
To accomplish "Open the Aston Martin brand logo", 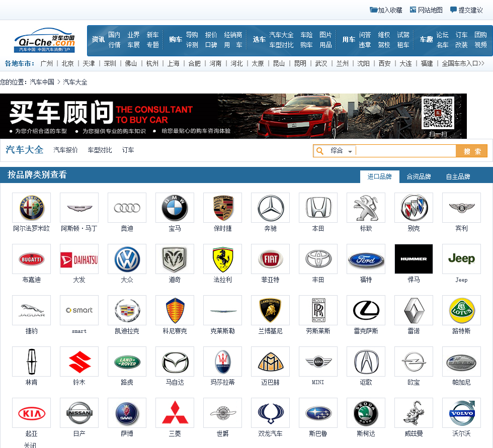I will (x=79, y=208).
